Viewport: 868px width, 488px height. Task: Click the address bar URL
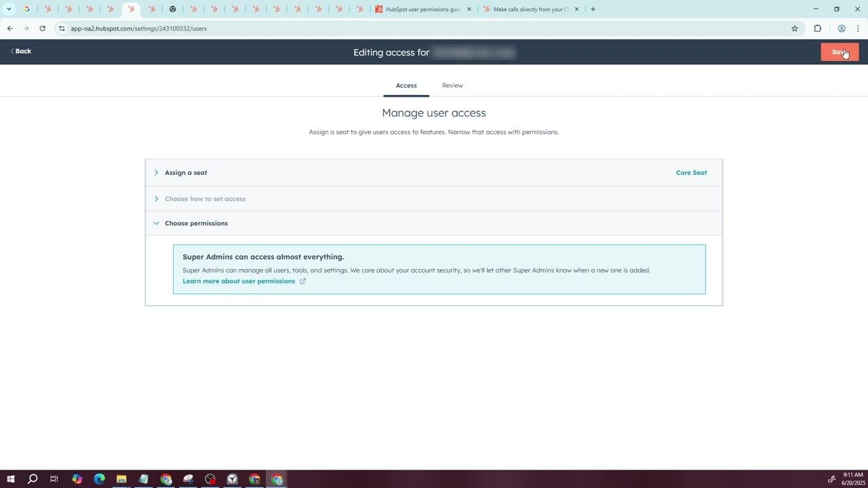[138, 28]
